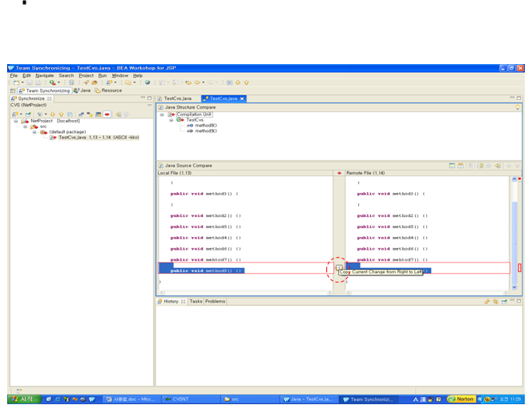Click the Copy Current Change from Right to Left toolbar icon
532x409 pixels.
pos(498,166)
